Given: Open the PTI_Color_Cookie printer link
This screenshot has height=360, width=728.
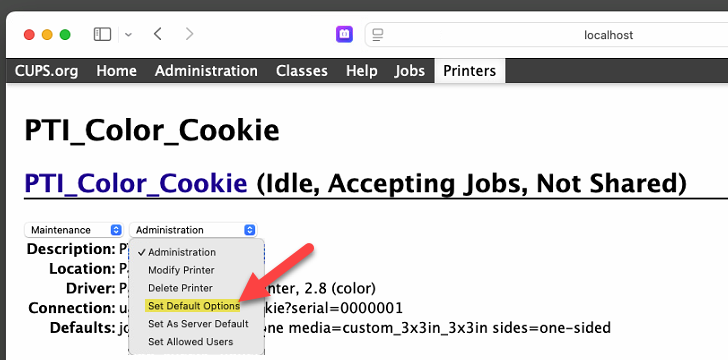Looking at the screenshot, I should [x=136, y=183].
